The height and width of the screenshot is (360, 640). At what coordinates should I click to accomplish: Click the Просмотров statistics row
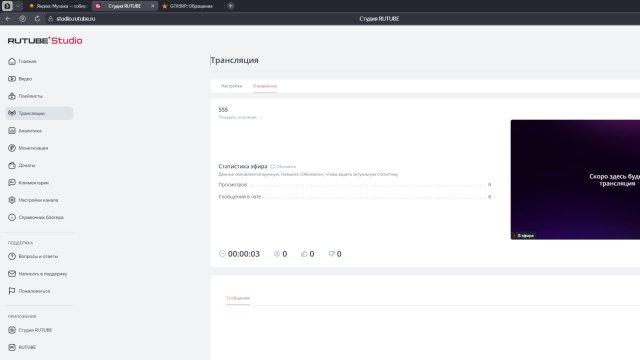tap(355, 184)
